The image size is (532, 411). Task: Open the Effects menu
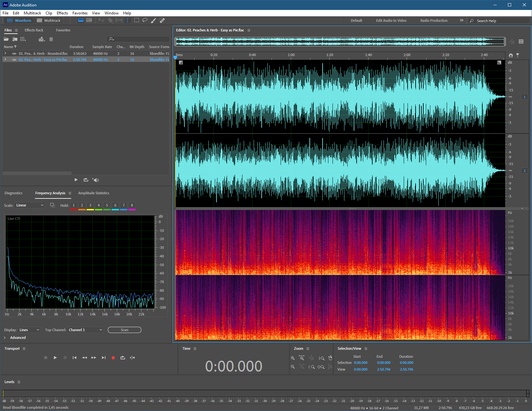pyautogui.click(x=62, y=13)
